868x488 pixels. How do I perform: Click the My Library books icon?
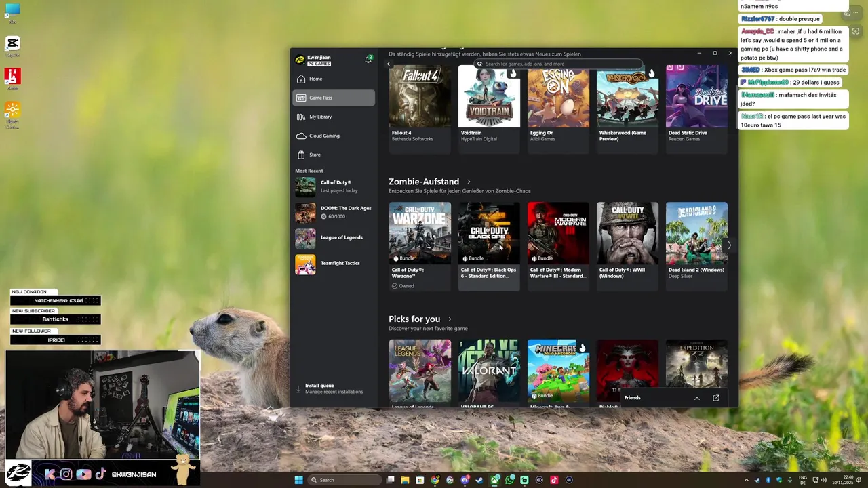point(301,117)
